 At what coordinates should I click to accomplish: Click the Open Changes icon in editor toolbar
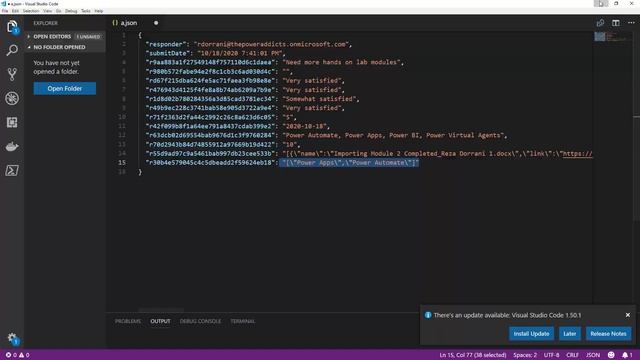pyautogui.click(x=600, y=23)
